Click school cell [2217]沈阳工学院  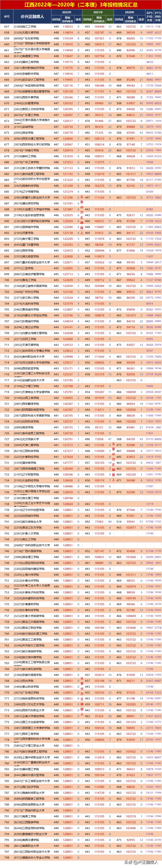pyautogui.click(x=32, y=339)
